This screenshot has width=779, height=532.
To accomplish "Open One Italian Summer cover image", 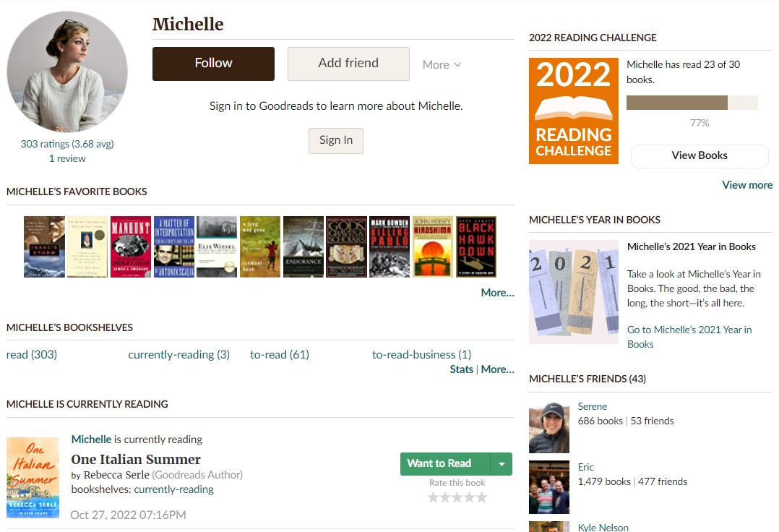I will coord(33,478).
